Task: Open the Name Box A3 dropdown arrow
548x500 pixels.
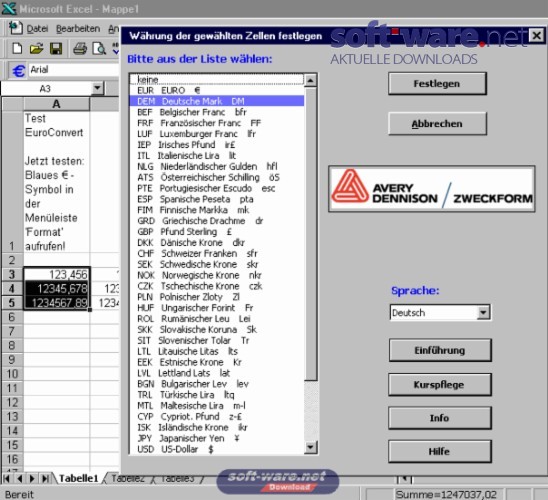Action: pyautogui.click(x=98, y=88)
